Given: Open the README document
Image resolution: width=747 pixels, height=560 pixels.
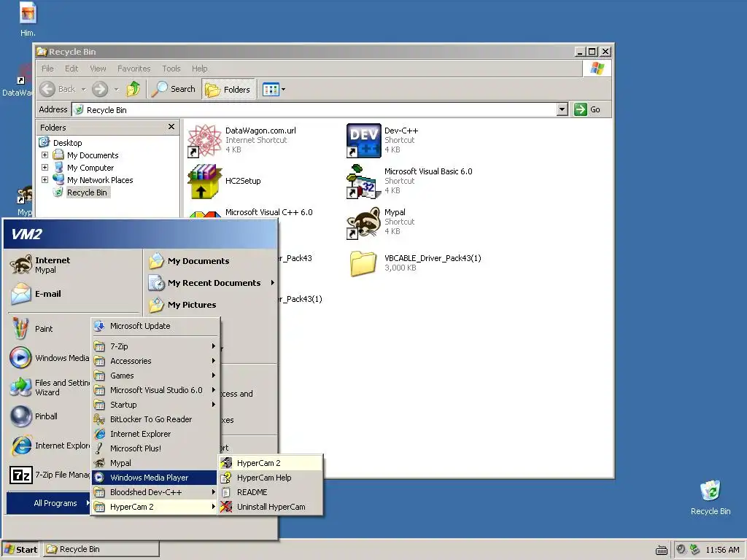Looking at the screenshot, I should point(271,492).
